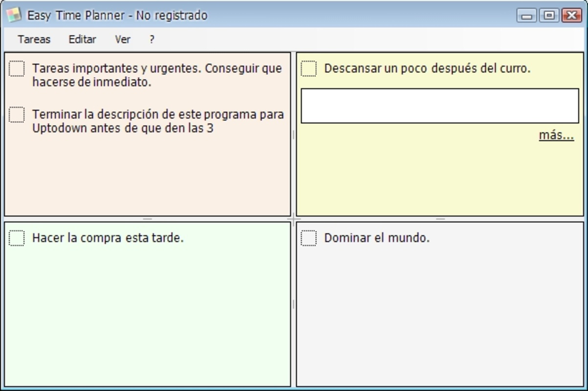Click the empty new task text field
This screenshot has height=391, width=588.
(x=440, y=106)
